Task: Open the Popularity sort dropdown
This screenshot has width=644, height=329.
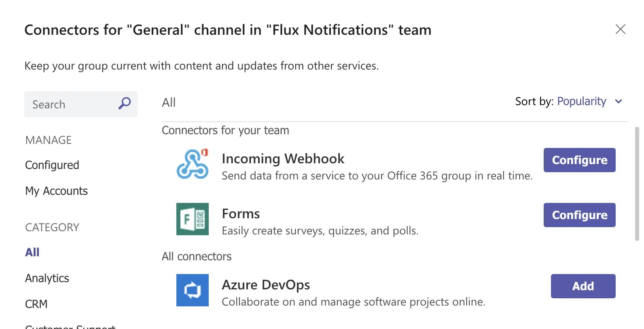Action: pos(582,101)
